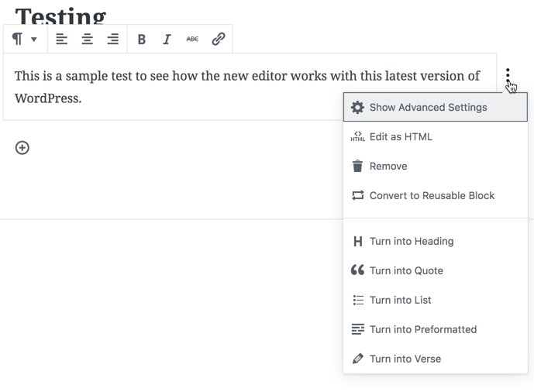Click the paragraph block type icon
Image resolution: width=534 pixels, height=392 pixels.
coord(17,40)
